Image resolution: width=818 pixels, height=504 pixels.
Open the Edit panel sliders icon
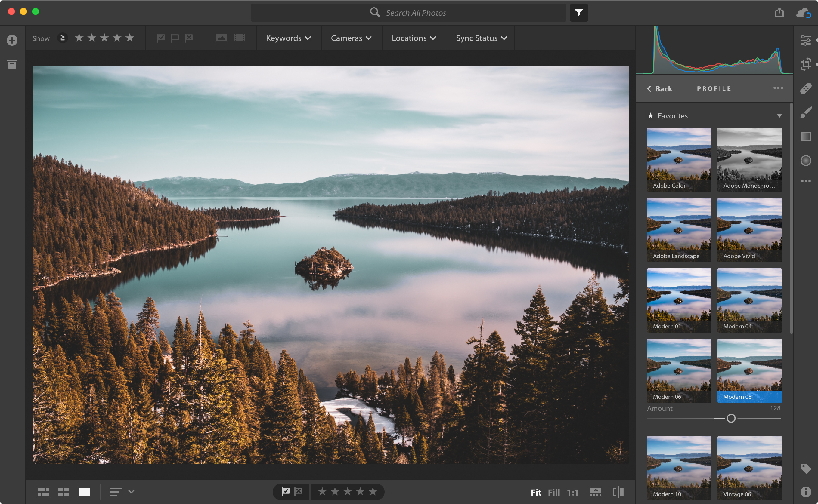(807, 40)
